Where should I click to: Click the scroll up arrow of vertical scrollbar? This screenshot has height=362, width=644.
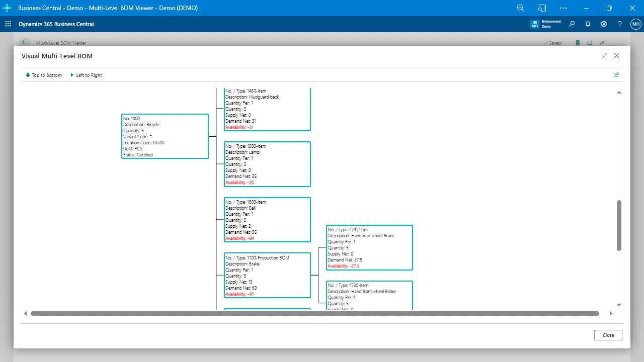tap(619, 93)
